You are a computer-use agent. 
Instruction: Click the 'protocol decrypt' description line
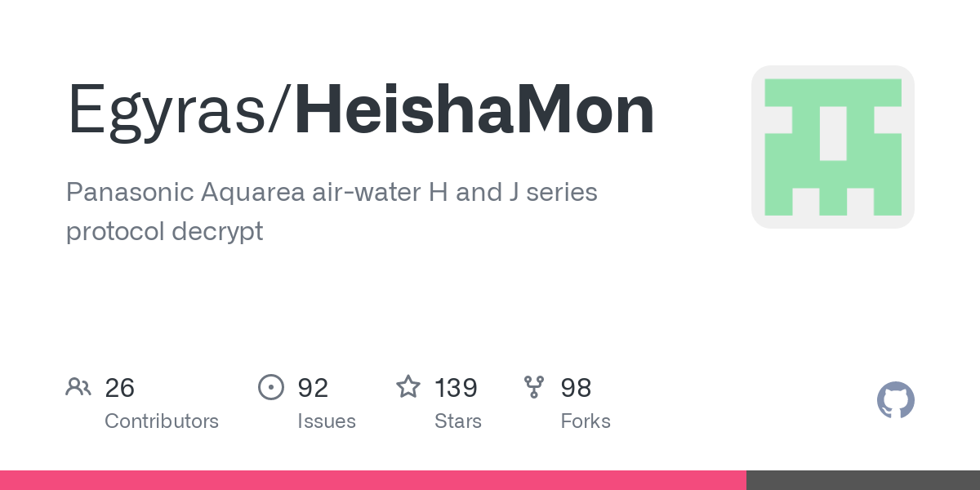tap(165, 232)
